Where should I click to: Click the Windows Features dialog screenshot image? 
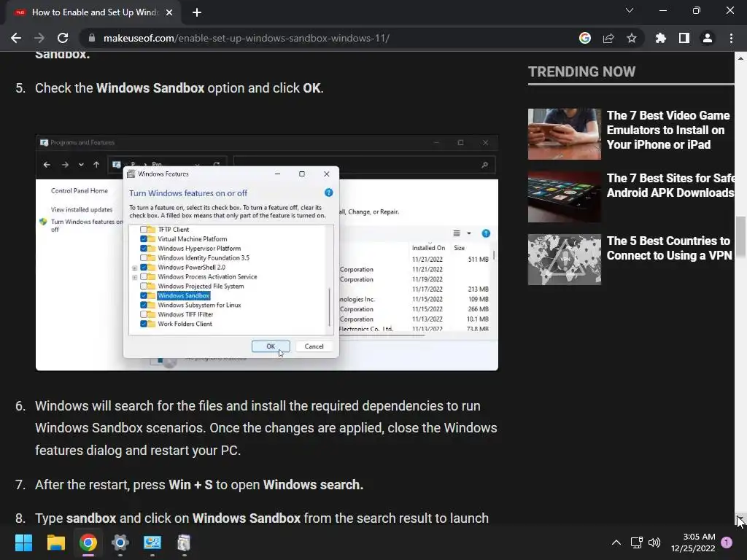(267, 252)
